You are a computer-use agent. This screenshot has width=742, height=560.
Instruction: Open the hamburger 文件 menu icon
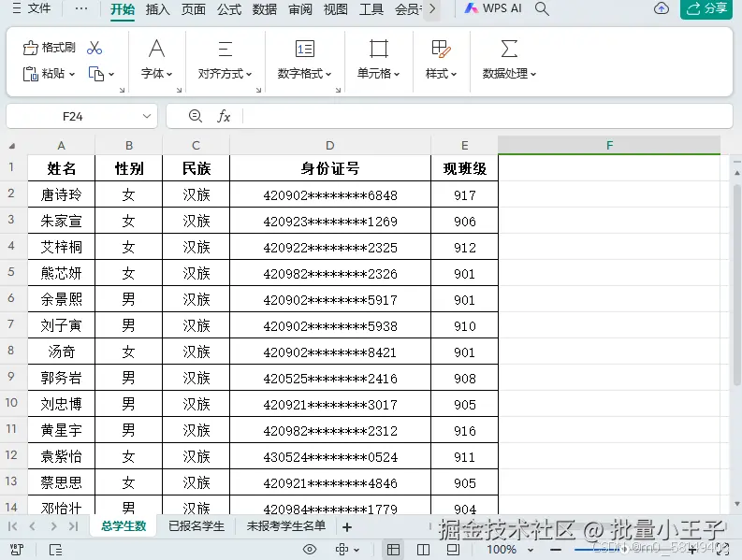click(x=17, y=8)
